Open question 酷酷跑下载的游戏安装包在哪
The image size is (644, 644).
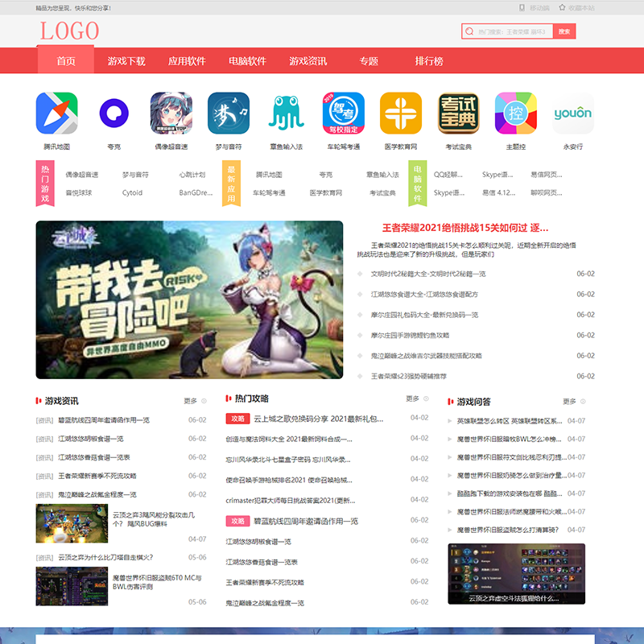510,493
